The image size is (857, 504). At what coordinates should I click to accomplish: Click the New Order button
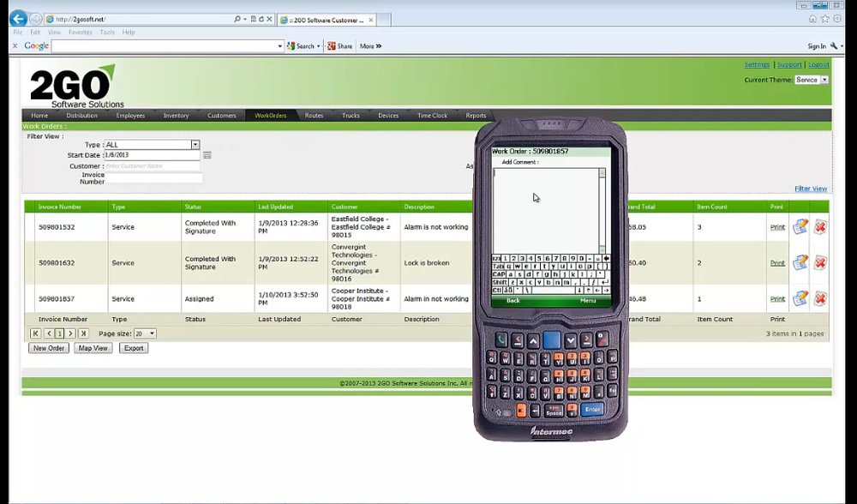pos(49,348)
